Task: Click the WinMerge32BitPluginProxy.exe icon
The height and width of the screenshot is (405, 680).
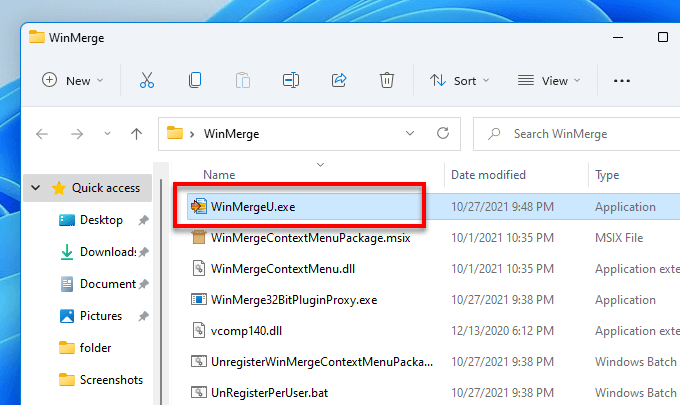Action: [199, 299]
